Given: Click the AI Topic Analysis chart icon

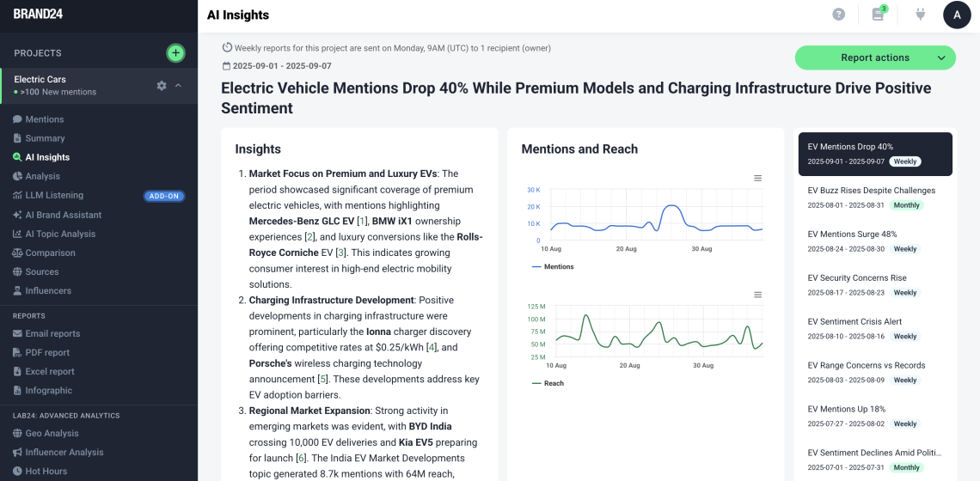Looking at the screenshot, I should [x=17, y=234].
